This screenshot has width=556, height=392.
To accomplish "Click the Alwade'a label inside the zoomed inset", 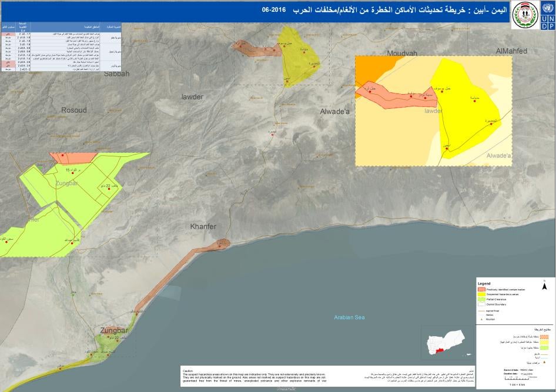I will tap(500, 155).
